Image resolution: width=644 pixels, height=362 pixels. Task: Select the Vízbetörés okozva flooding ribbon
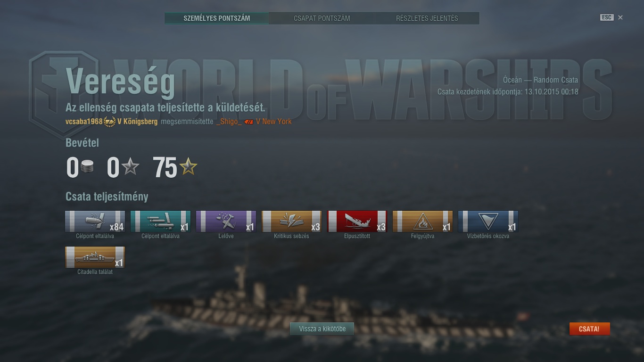(488, 222)
